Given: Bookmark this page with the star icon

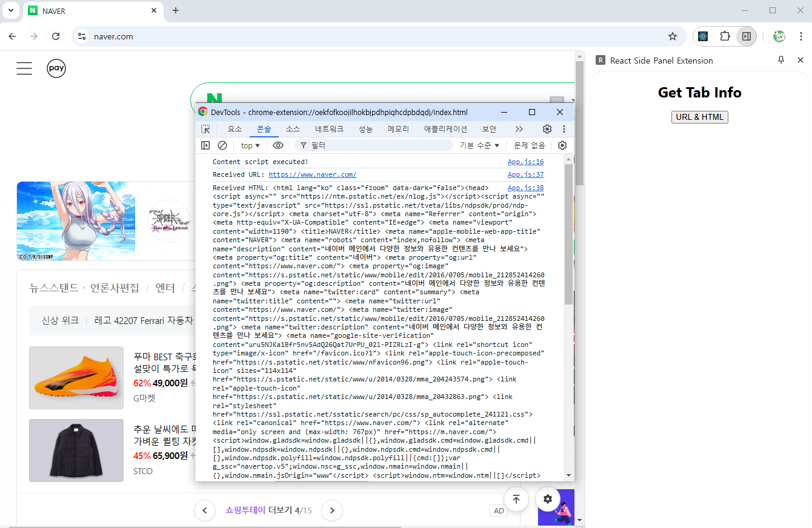Looking at the screenshot, I should [x=673, y=36].
